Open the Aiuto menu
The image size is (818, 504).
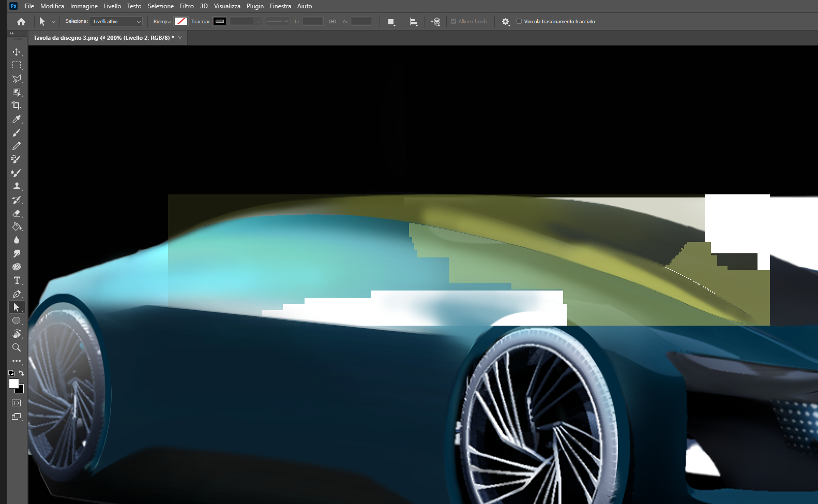(x=305, y=6)
